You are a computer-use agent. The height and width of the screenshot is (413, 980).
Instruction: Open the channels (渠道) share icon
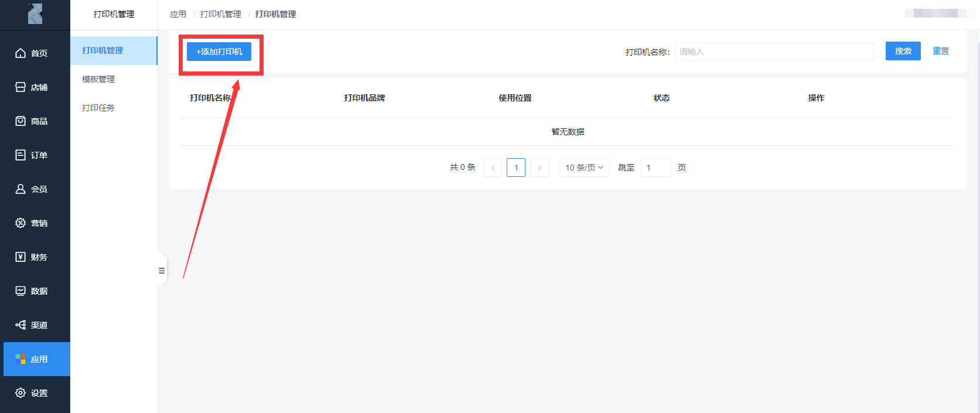pos(21,325)
